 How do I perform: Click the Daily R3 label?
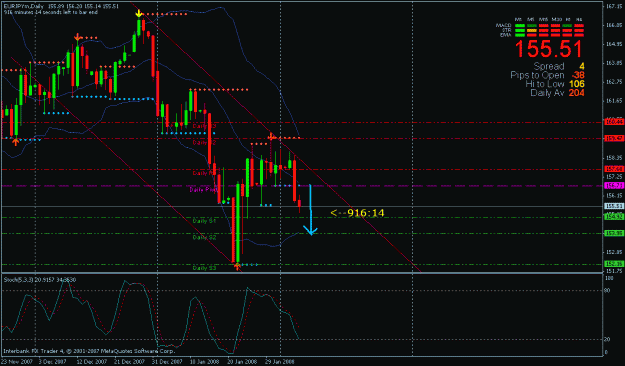tap(204, 126)
